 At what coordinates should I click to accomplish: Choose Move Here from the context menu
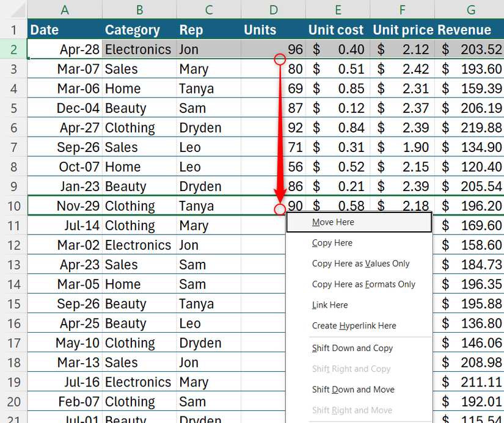pos(333,222)
